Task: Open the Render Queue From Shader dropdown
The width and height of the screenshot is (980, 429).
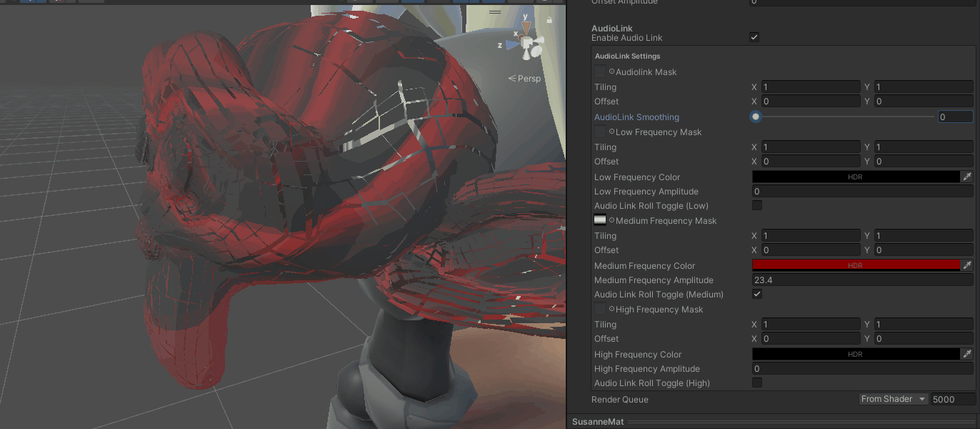Action: coord(893,399)
